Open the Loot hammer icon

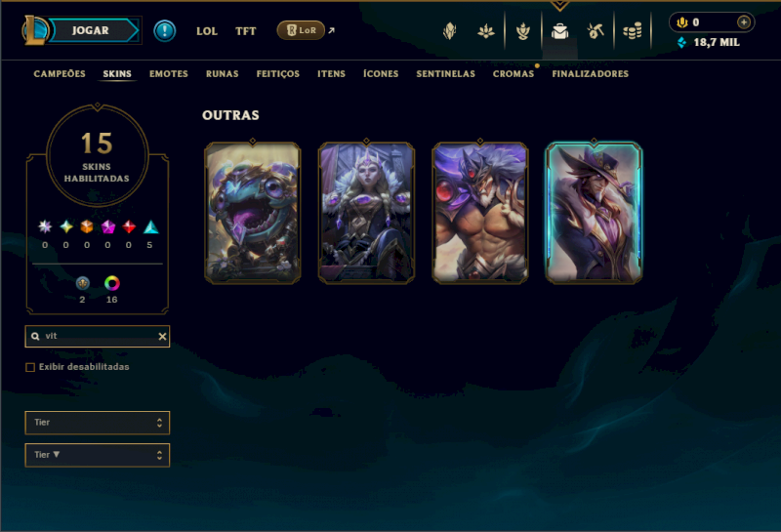coord(596,31)
